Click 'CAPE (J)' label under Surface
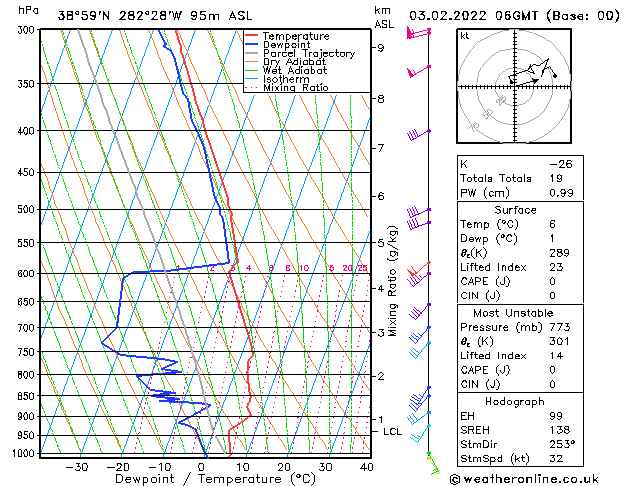 (x=485, y=281)
